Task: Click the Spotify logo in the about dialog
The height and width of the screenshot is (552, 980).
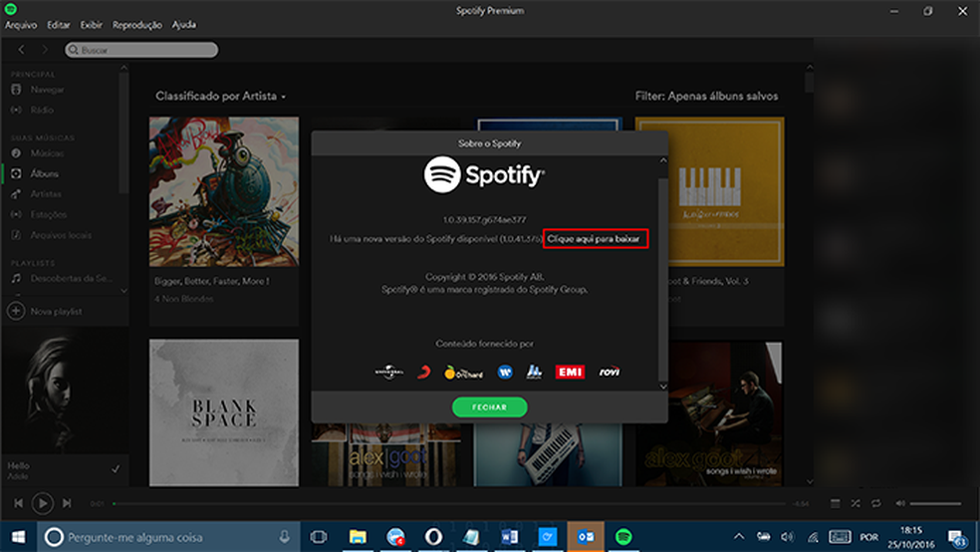Action: pyautogui.click(x=484, y=175)
